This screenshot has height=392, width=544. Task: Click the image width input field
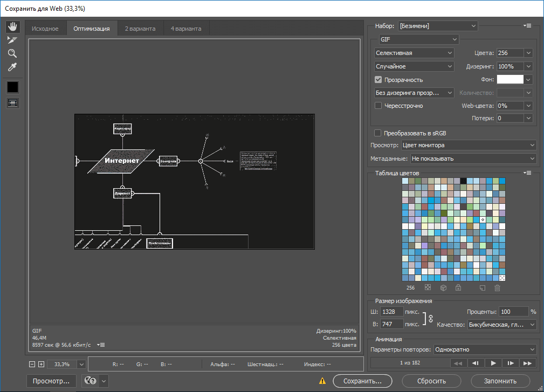(x=392, y=312)
